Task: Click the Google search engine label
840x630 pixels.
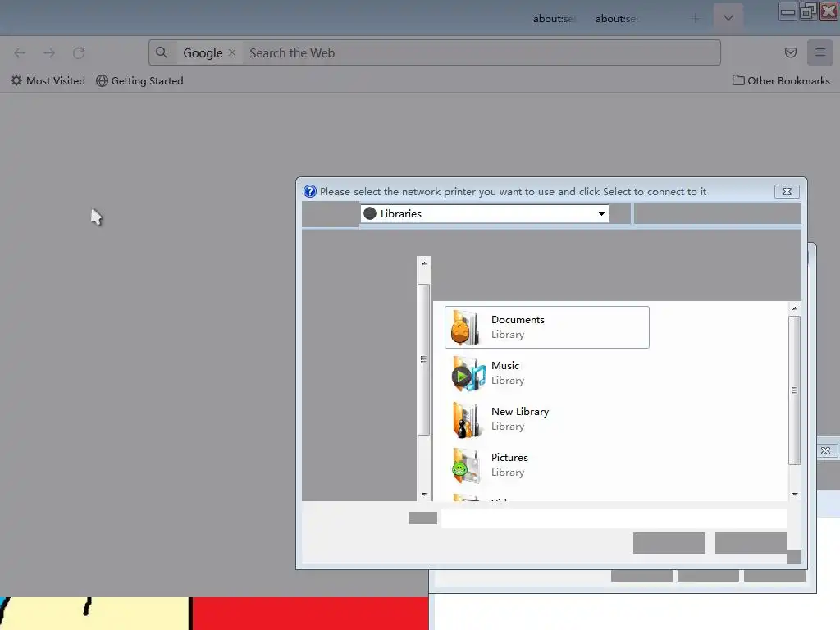Action: pyautogui.click(x=203, y=53)
